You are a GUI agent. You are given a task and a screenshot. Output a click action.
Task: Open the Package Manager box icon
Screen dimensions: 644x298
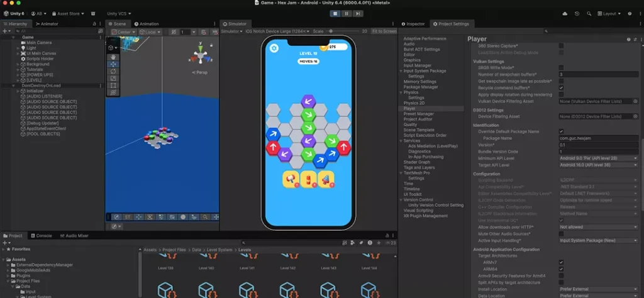pos(93,14)
